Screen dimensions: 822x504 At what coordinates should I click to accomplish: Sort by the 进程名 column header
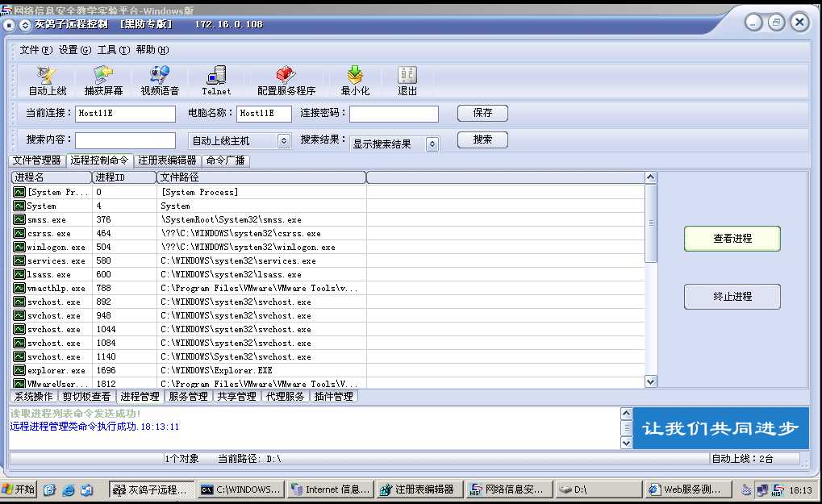tap(52, 177)
